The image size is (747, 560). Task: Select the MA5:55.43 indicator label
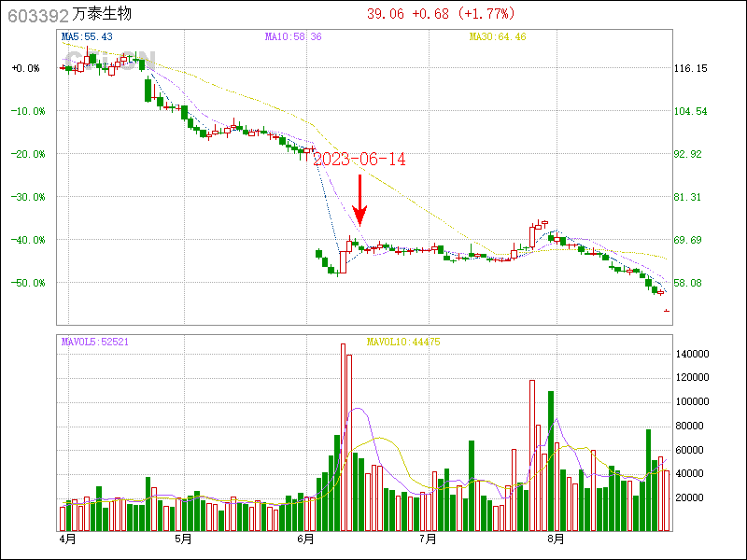click(x=87, y=36)
